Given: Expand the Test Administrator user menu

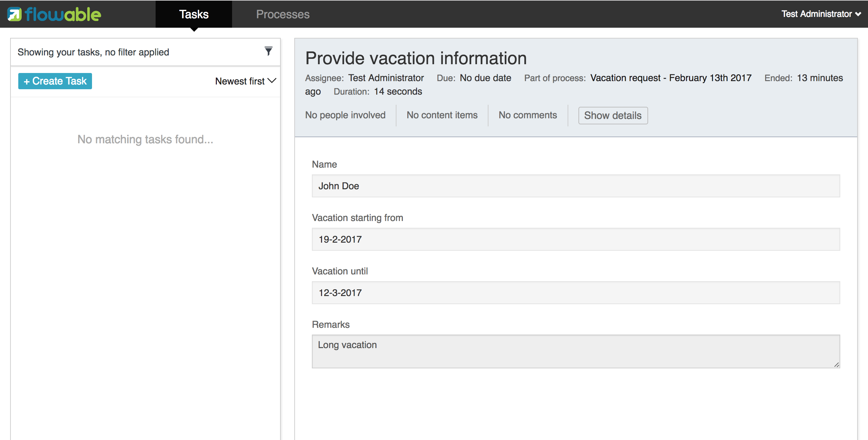Looking at the screenshot, I should pos(821,14).
